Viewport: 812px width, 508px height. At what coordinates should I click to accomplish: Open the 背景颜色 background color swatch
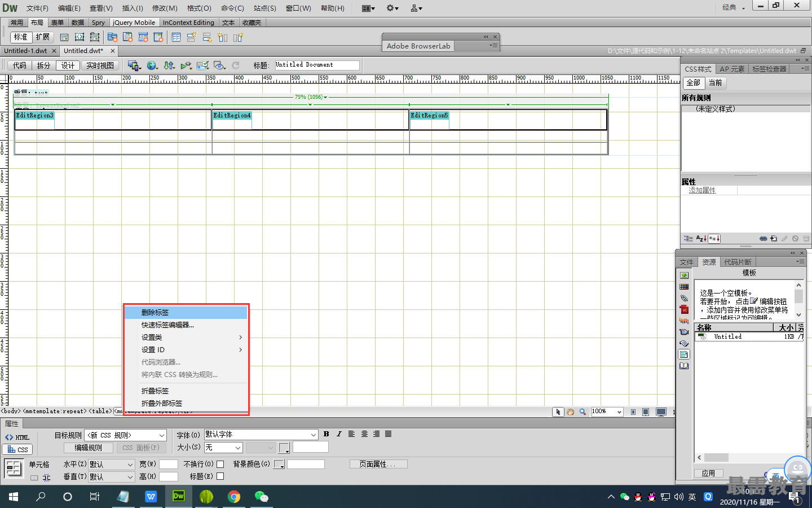[279, 465]
